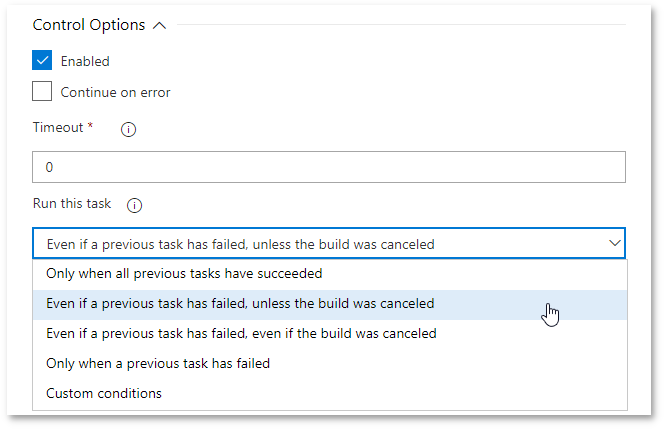Uncheck the Enabled checkbox
This screenshot has width=664, height=430.
point(42,60)
